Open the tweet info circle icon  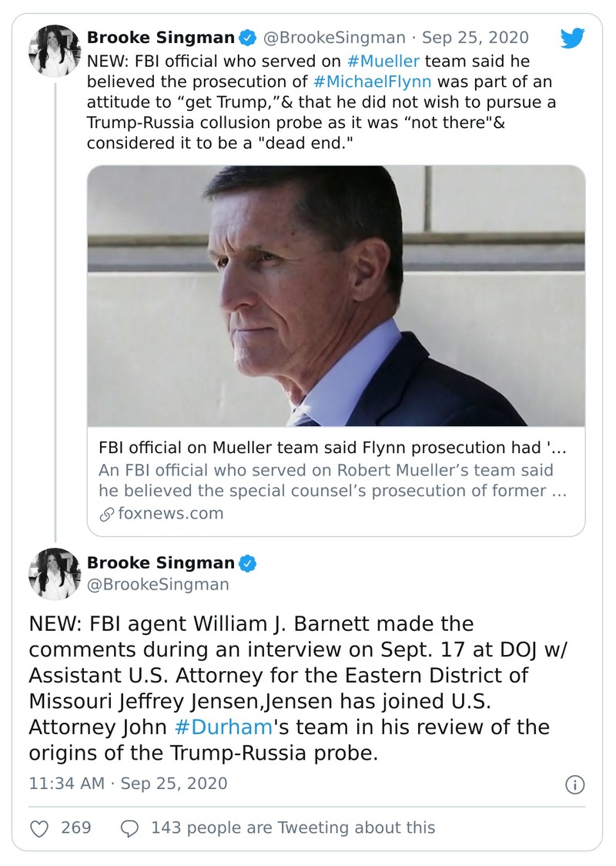coord(574,784)
